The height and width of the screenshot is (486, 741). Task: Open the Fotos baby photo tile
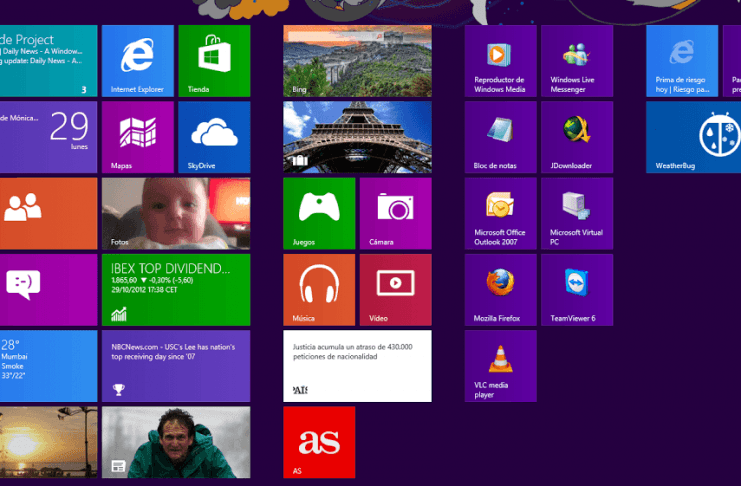coord(176,213)
